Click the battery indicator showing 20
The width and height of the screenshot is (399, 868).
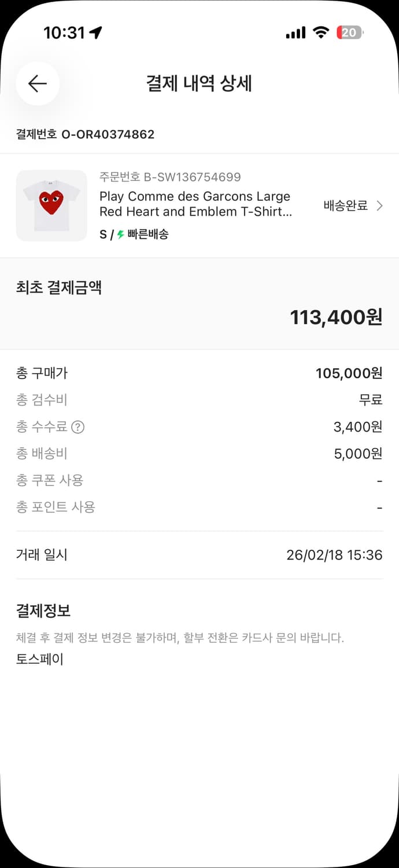(349, 32)
